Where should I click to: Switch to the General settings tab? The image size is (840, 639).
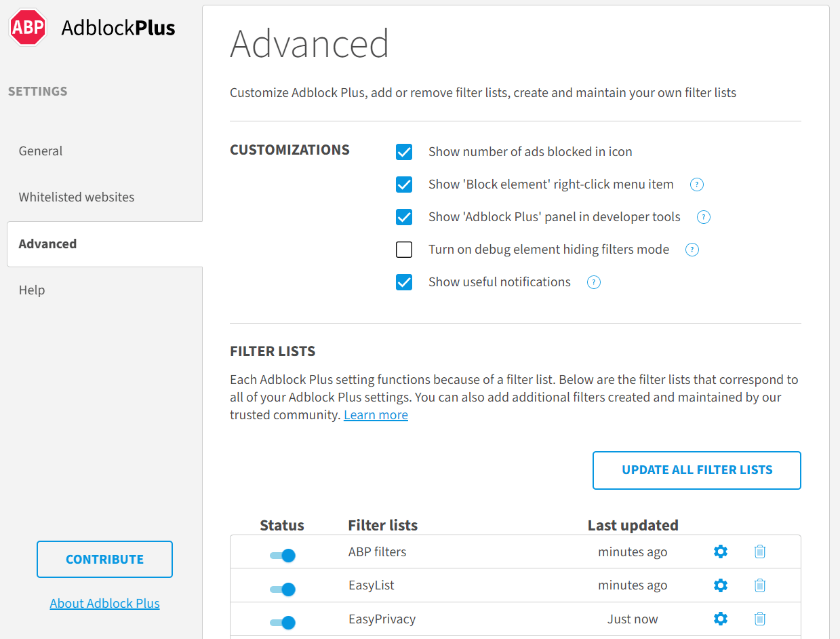pyautogui.click(x=40, y=151)
